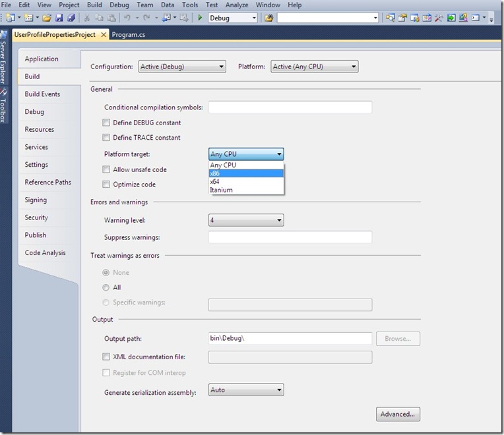The height and width of the screenshot is (435, 504).
Task: Open Generate serialization assembly dropdown
Action: coord(246,390)
